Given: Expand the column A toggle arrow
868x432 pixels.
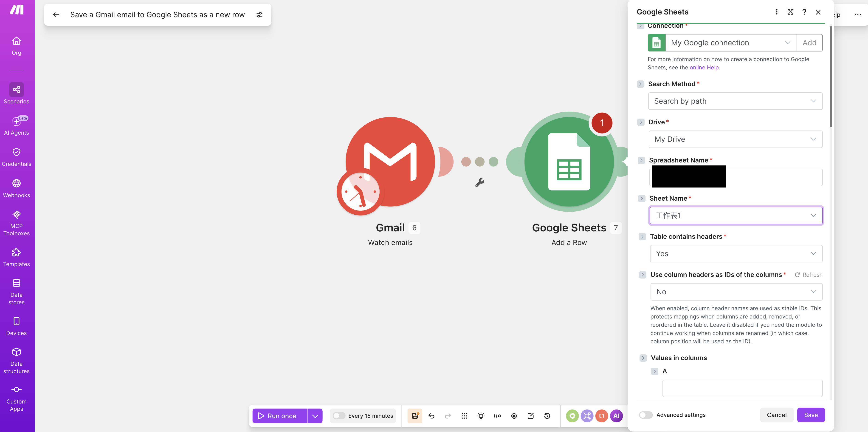Looking at the screenshot, I should click(x=655, y=371).
